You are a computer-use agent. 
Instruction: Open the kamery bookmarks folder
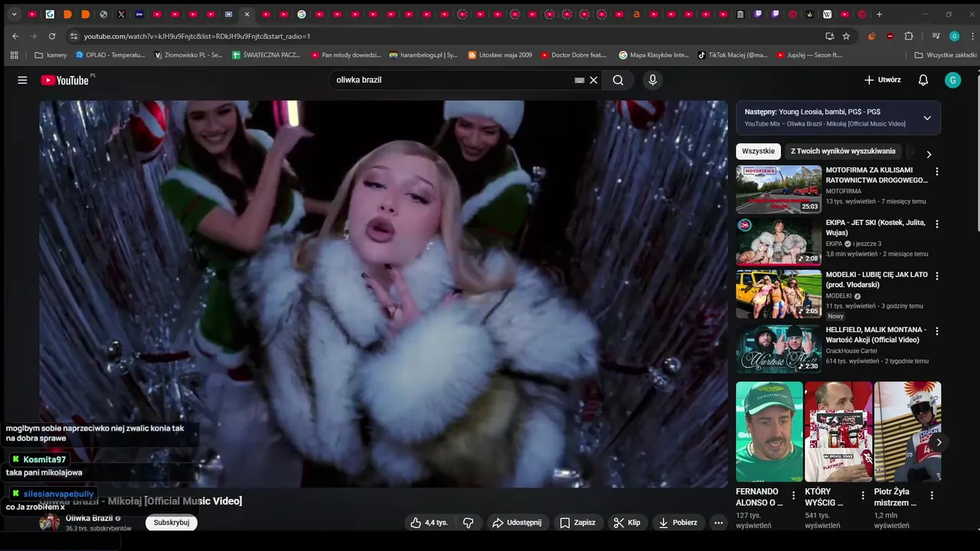(51, 55)
